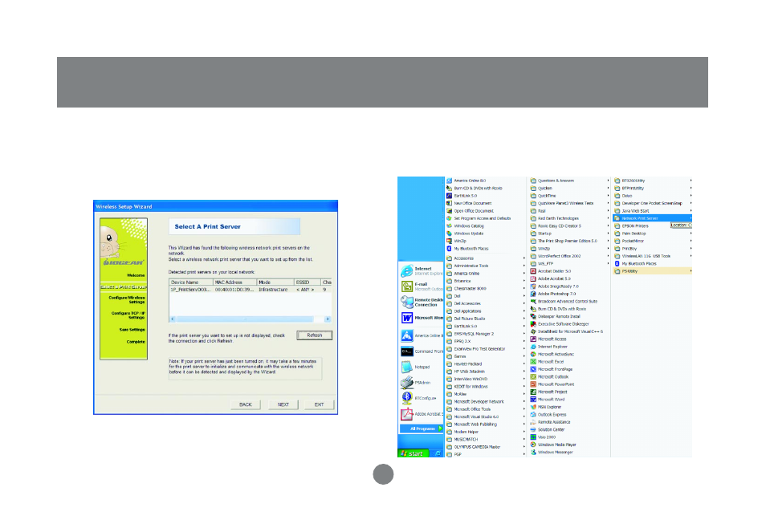Open the Network Print Server menu entry
Image resolution: width=766 pixels, height=532 pixels.
click(x=652, y=218)
